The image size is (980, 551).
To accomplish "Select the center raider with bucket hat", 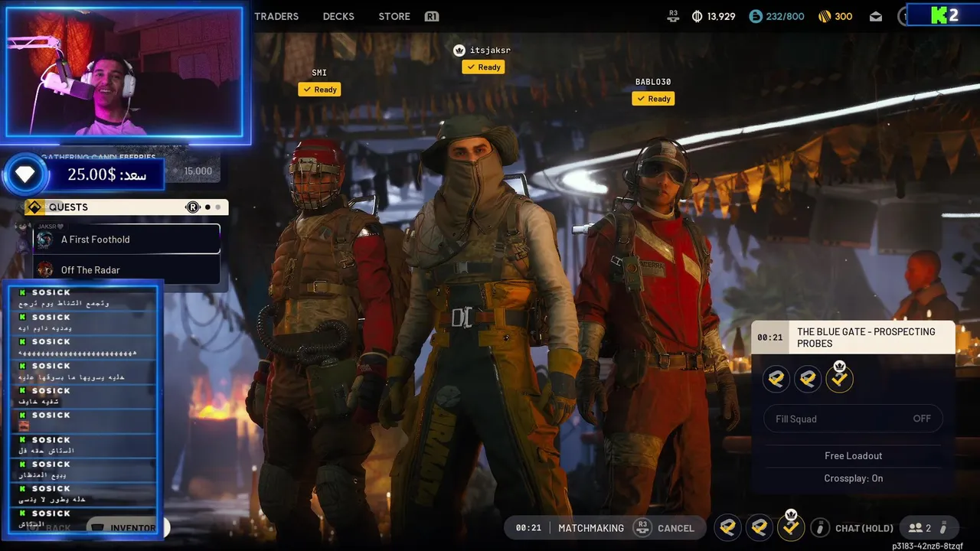I will [x=479, y=329].
